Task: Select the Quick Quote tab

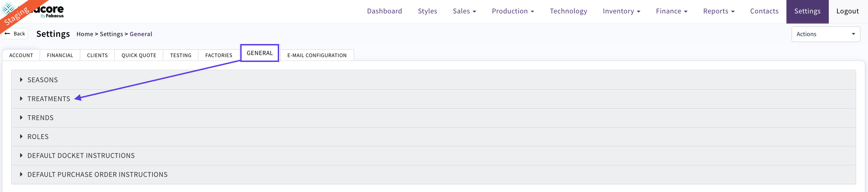Action: tap(139, 55)
